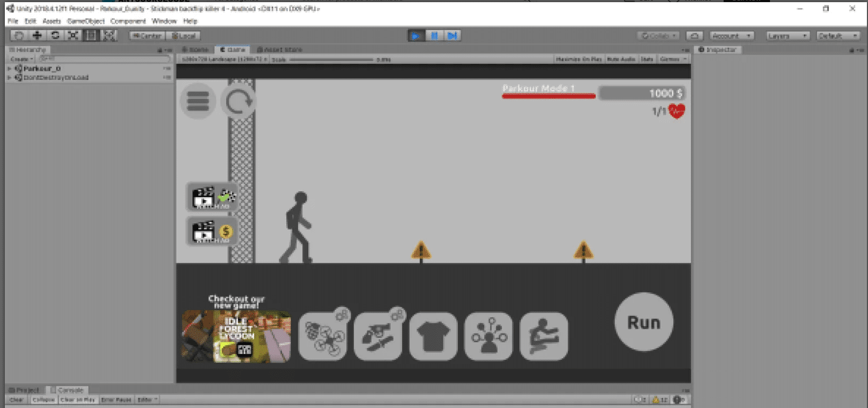This screenshot has height=408, width=868.
Task: Click the restart circular arrow icon
Action: 239,101
